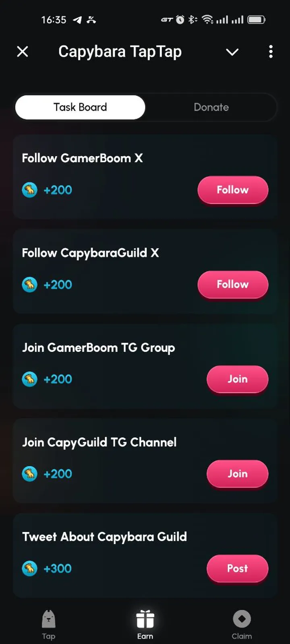
Task: Tap the battery icon in status bar
Action: 256,19
